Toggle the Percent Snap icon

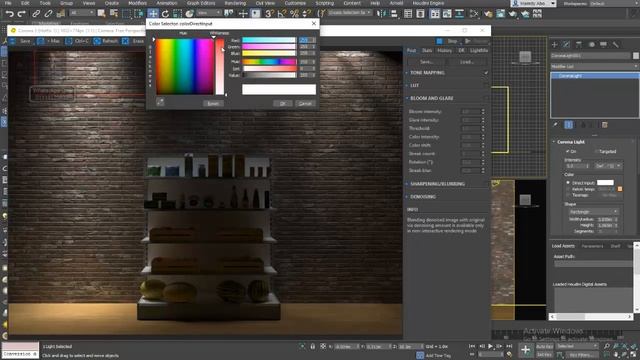point(294,13)
